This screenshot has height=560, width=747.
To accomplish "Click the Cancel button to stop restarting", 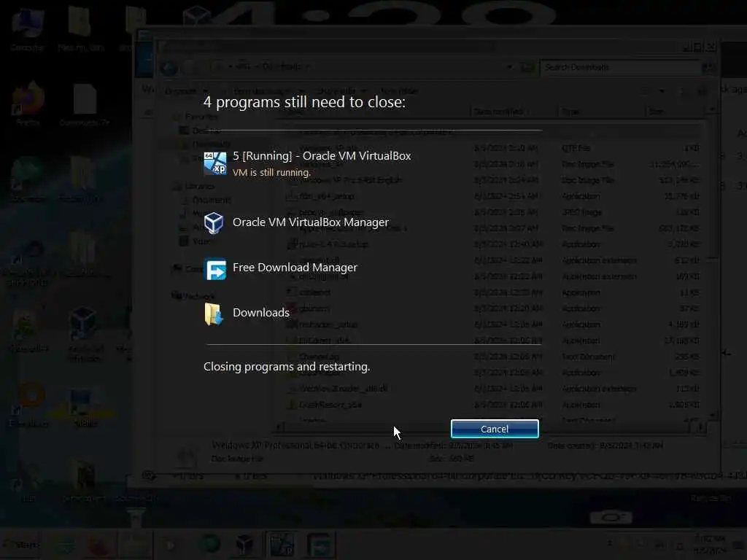I will click(x=495, y=429).
